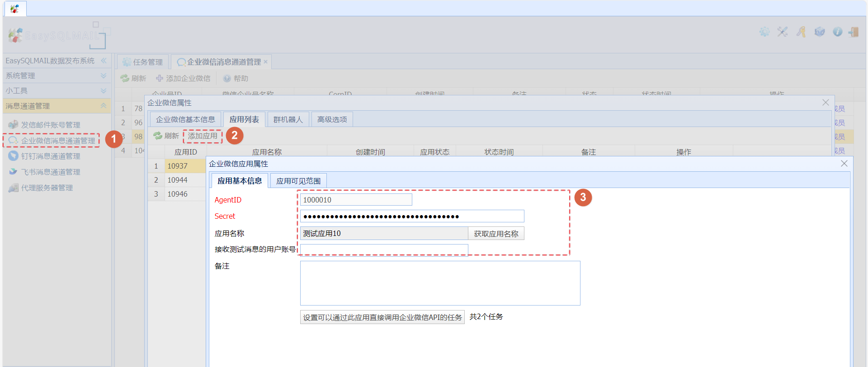Image resolution: width=868 pixels, height=367 pixels.
Task: Click into the 备注 text area
Action: 440,283
